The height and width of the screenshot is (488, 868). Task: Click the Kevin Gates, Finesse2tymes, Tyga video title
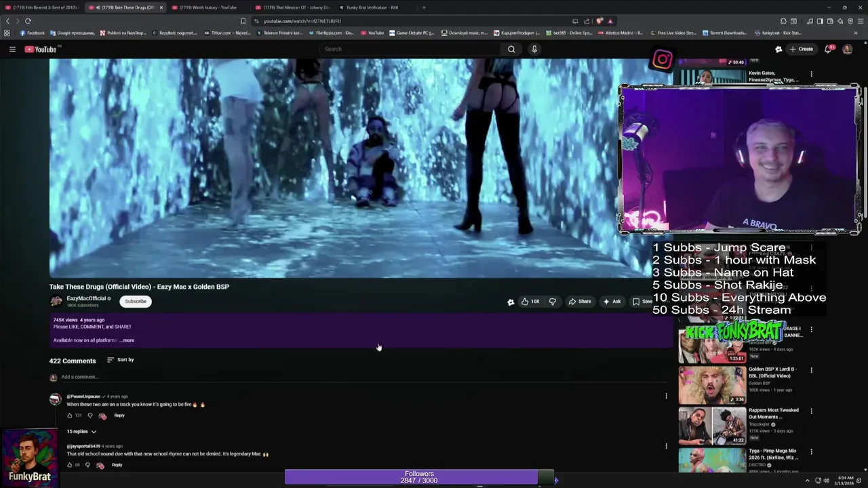tap(773, 76)
